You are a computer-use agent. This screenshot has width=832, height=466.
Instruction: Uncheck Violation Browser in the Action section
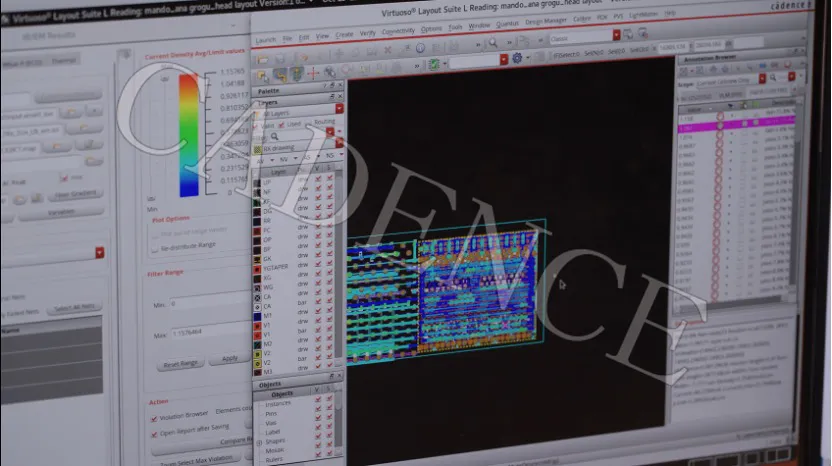pyautogui.click(x=154, y=419)
